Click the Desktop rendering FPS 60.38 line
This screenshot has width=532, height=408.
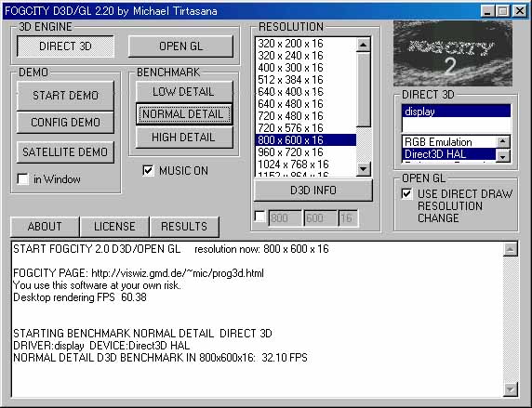tap(80, 297)
